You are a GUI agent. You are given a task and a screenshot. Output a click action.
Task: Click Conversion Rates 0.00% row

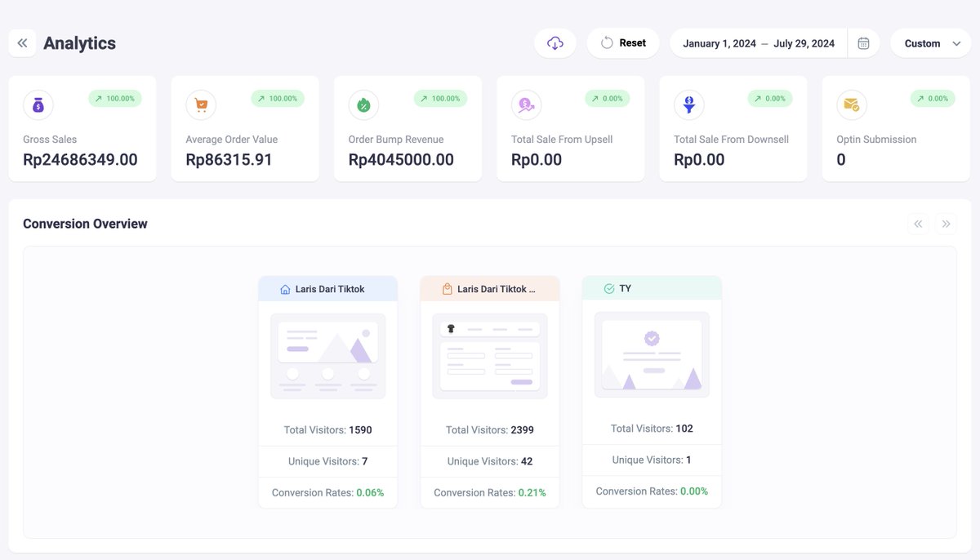[652, 491]
